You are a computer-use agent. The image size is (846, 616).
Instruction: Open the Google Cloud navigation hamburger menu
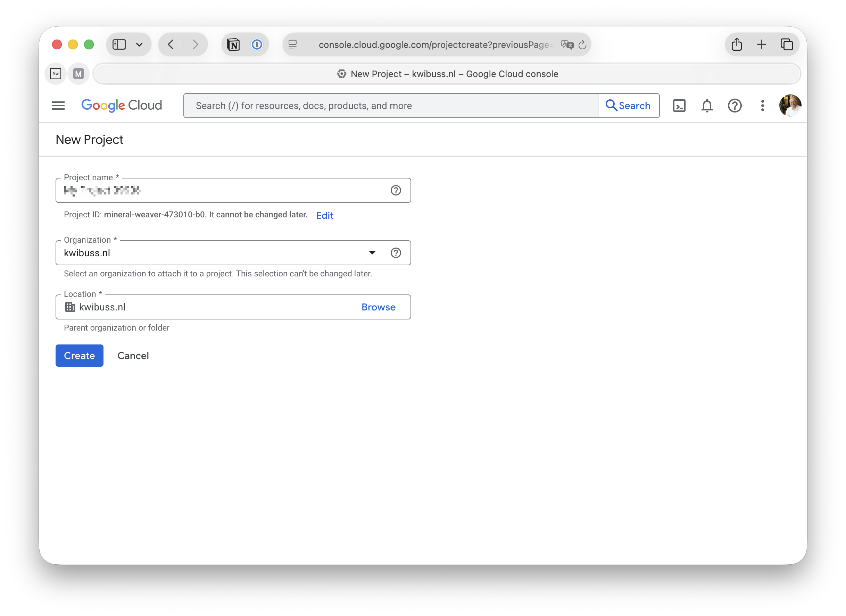(58, 106)
